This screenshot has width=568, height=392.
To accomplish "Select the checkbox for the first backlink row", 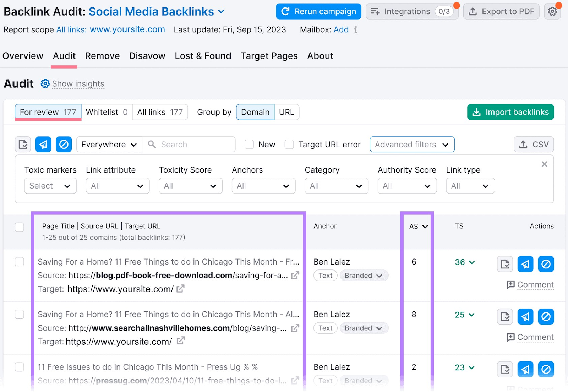I will click(x=20, y=262).
